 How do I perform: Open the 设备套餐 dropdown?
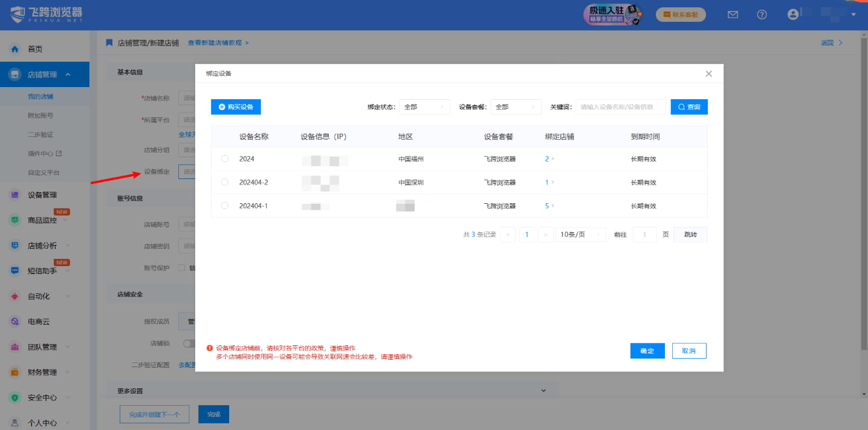(x=515, y=106)
